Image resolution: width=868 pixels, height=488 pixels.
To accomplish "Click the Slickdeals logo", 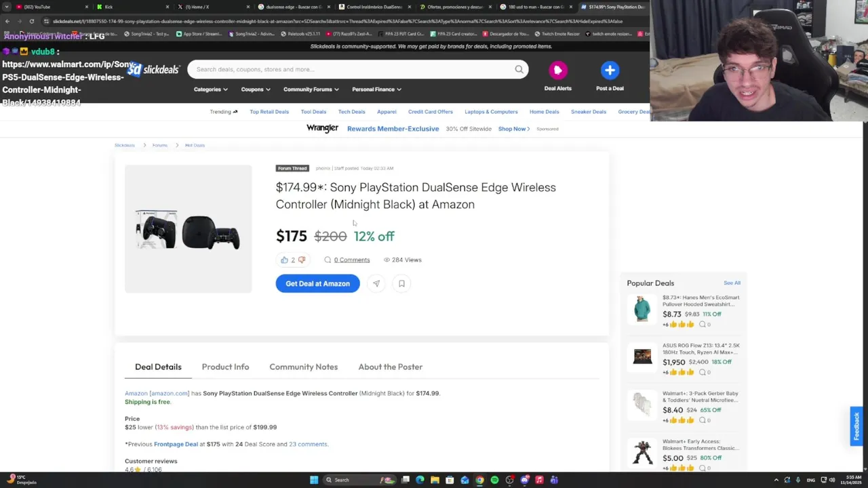I will coord(154,69).
